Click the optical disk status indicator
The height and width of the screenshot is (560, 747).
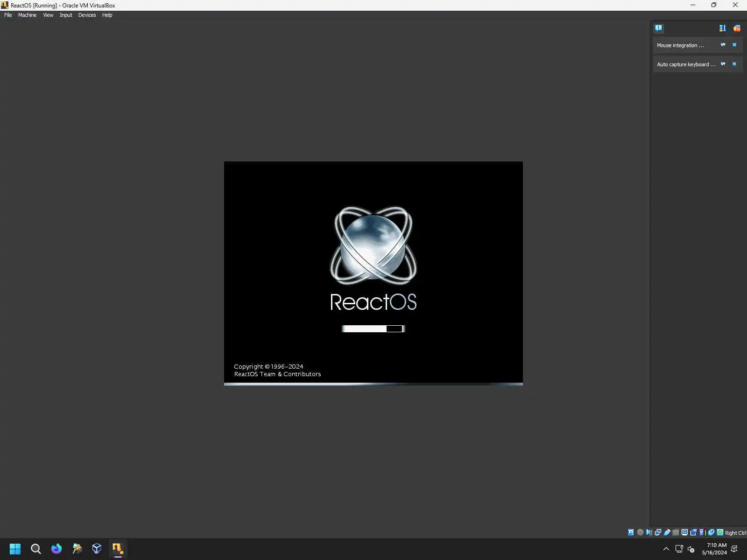[x=640, y=532]
